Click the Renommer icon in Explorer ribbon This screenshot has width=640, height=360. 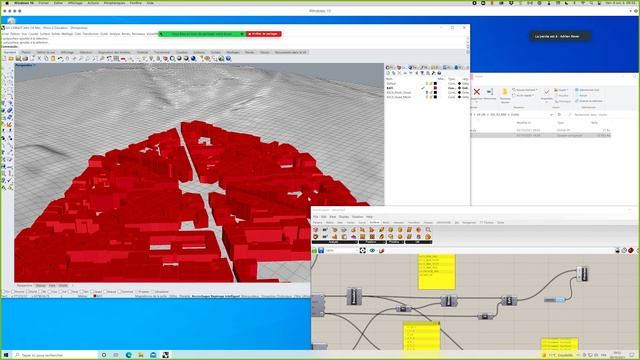[x=489, y=92]
